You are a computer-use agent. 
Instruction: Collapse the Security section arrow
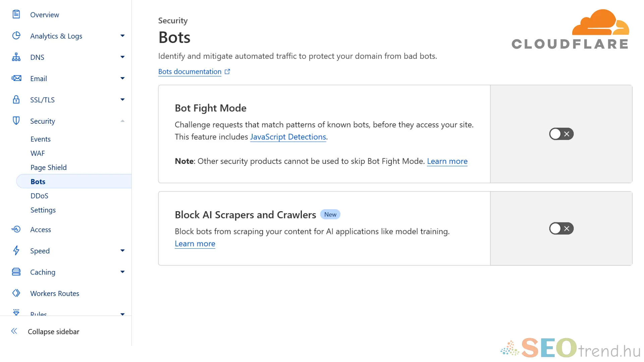pos(122,121)
